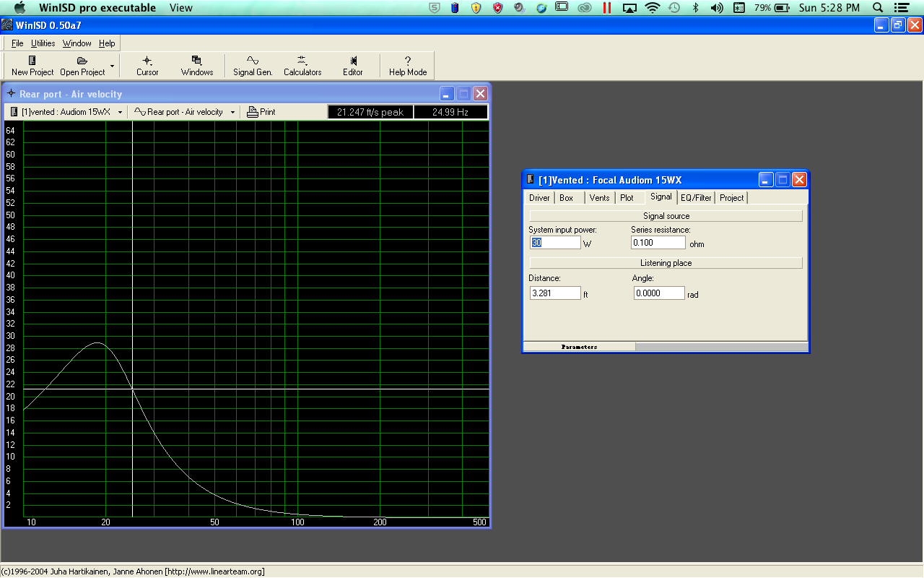Viewport: 924px width, 578px height.
Task: Open the Calculators tool
Action: pyautogui.click(x=302, y=66)
